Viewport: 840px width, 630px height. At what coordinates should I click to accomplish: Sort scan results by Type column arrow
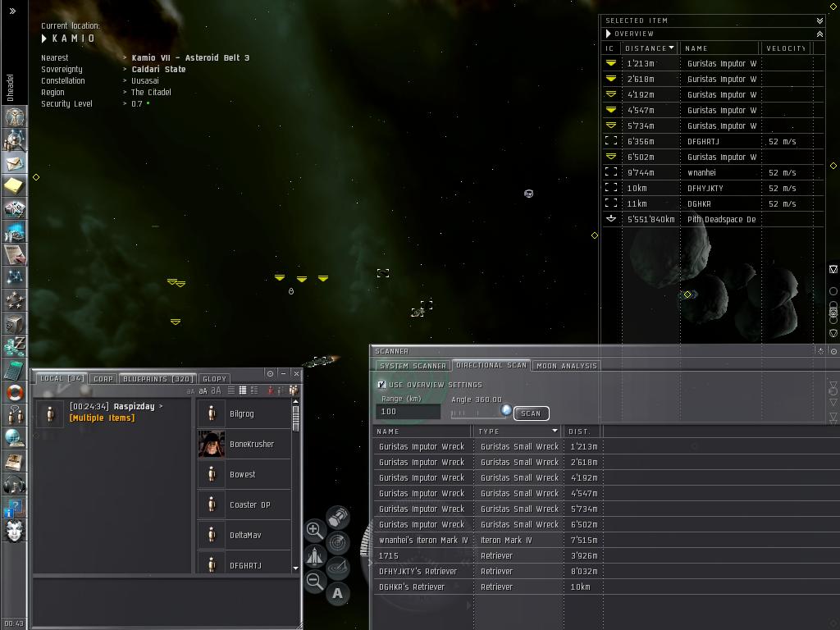555,431
